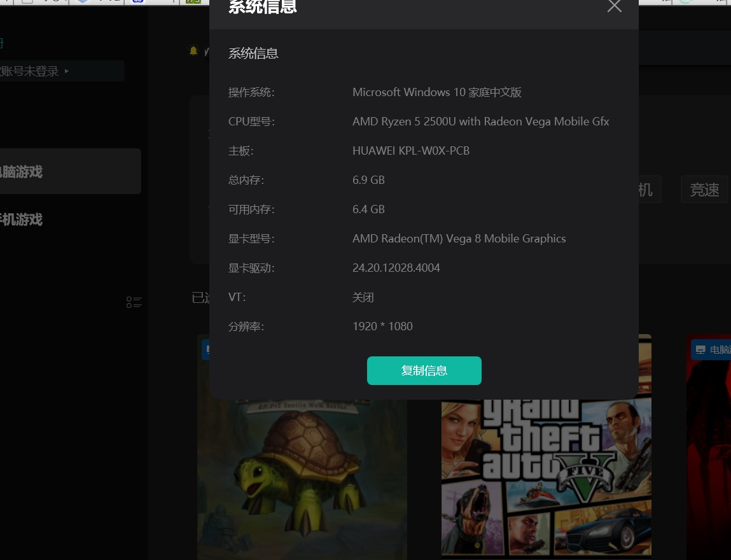
Task: Click the 1920 * 1080 resolution value
Action: point(382,326)
